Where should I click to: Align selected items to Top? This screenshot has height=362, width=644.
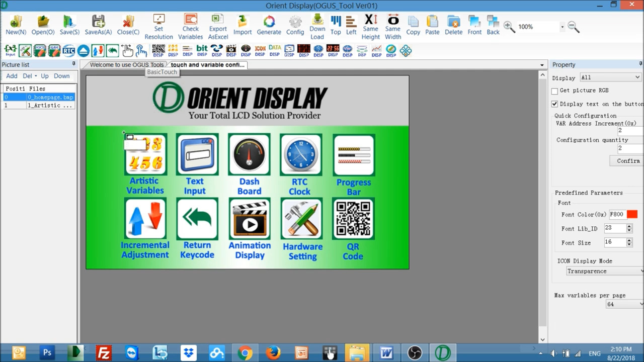click(x=336, y=25)
